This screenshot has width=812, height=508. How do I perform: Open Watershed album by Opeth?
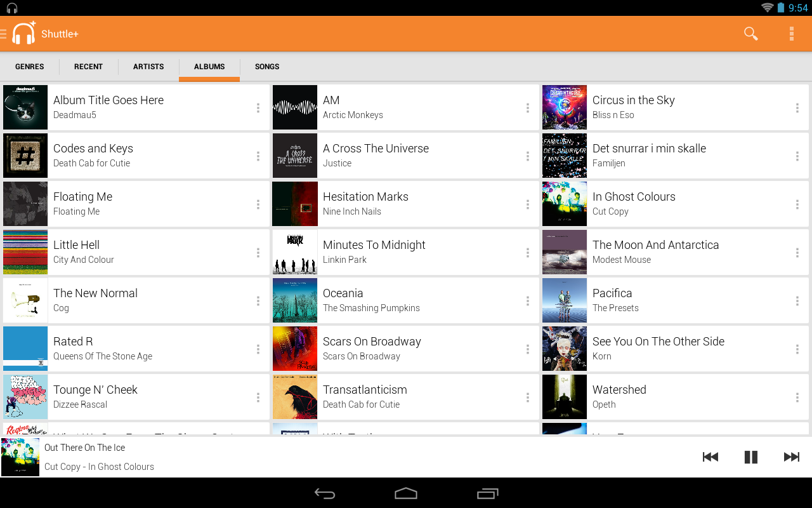pos(676,398)
